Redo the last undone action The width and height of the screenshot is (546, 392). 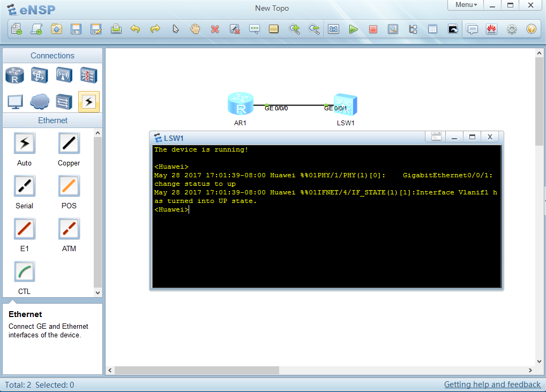coord(155,29)
